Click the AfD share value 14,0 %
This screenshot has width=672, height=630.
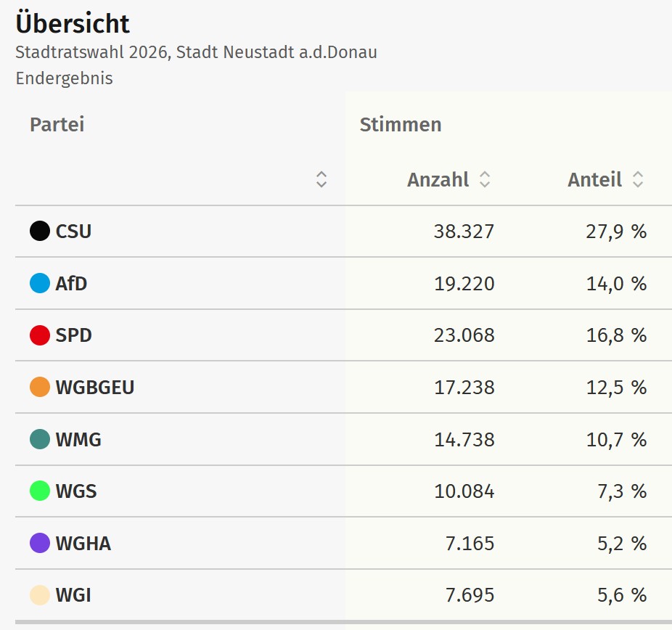[x=616, y=283]
